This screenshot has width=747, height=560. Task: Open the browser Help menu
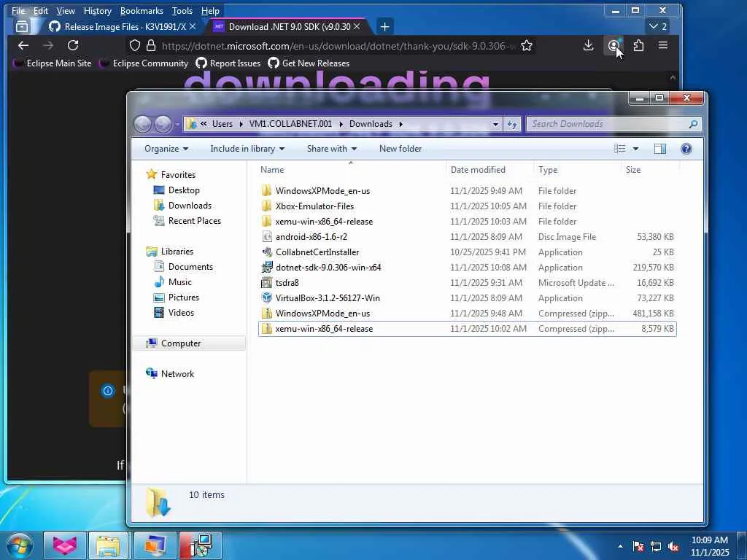pyautogui.click(x=210, y=10)
